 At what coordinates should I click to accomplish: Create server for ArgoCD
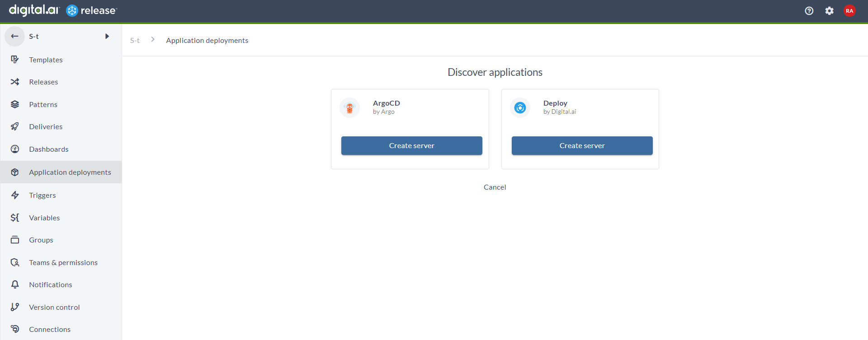click(411, 145)
